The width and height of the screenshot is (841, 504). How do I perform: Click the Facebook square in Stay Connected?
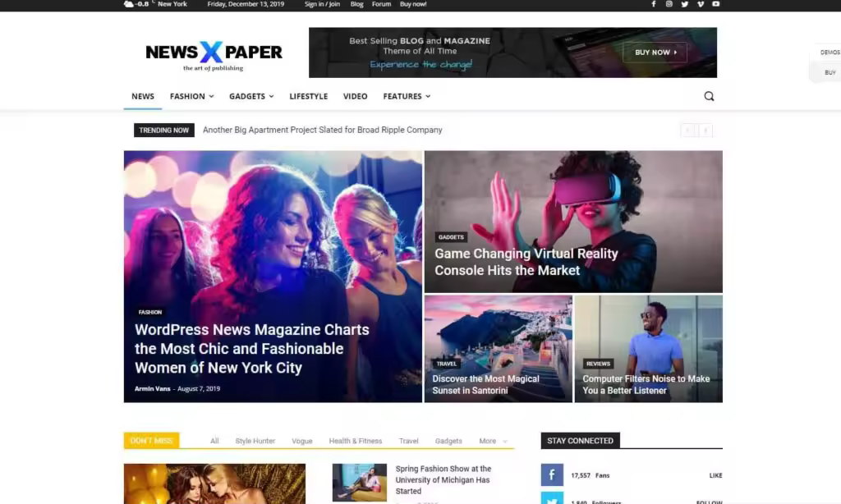(x=552, y=475)
